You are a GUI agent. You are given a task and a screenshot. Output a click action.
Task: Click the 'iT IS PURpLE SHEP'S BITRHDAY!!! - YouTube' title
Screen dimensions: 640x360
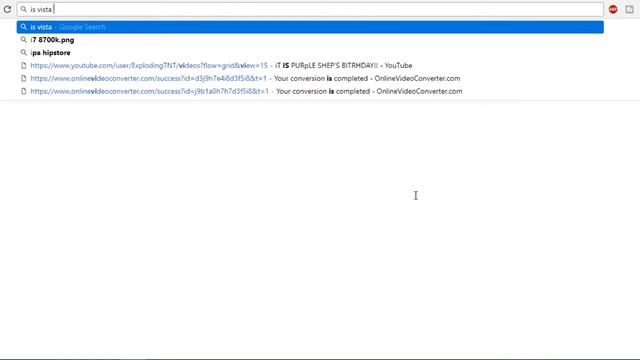344,65
